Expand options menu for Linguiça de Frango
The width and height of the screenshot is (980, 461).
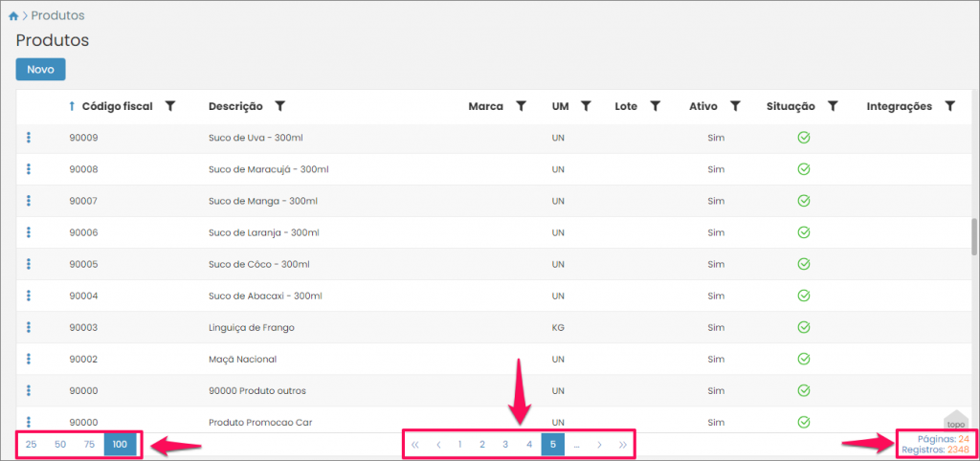click(x=29, y=327)
